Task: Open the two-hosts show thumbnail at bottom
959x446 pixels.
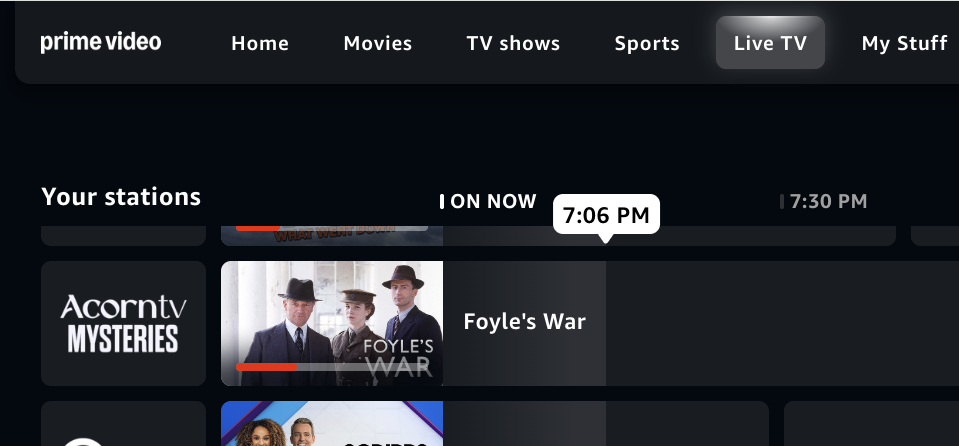Action: point(332,423)
